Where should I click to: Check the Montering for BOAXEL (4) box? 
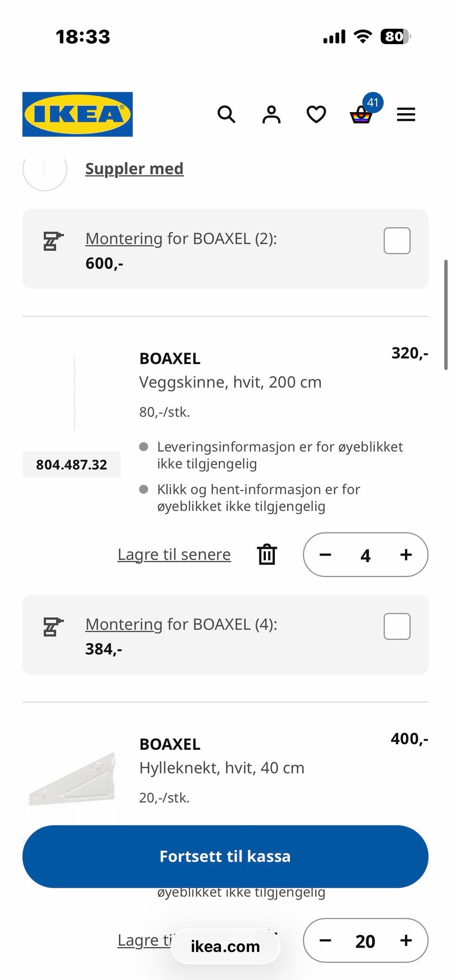point(397,626)
